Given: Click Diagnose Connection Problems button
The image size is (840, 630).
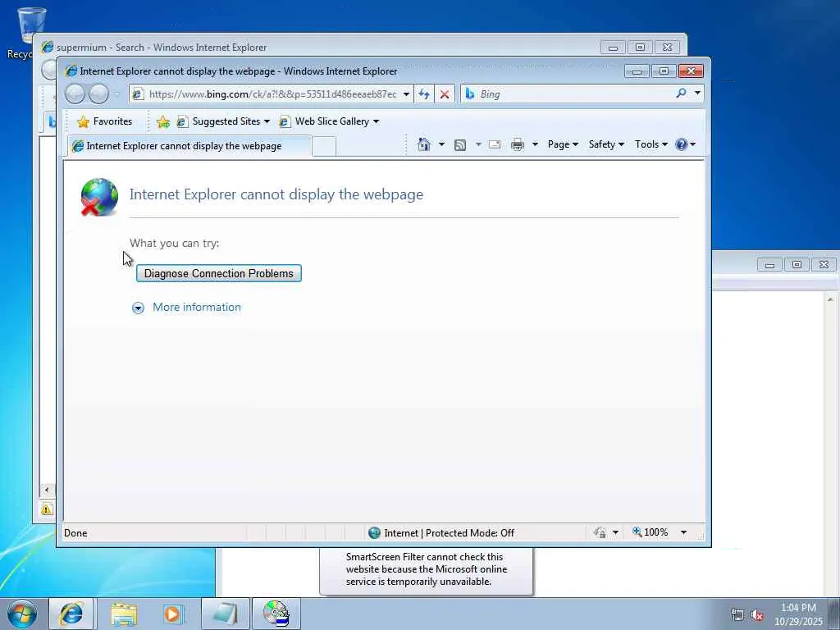Looking at the screenshot, I should pos(218,273).
